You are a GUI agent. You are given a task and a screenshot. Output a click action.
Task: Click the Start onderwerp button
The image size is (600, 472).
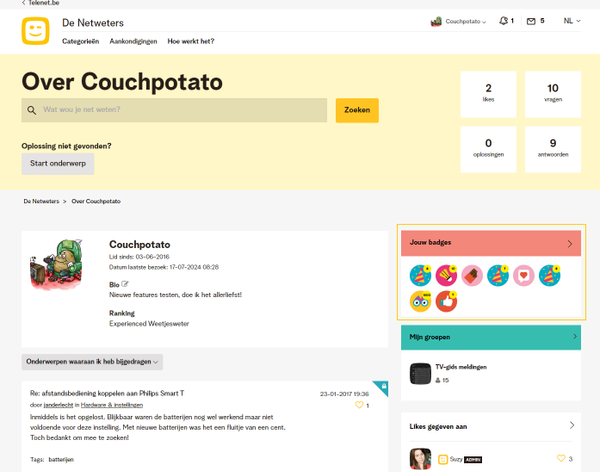58,163
